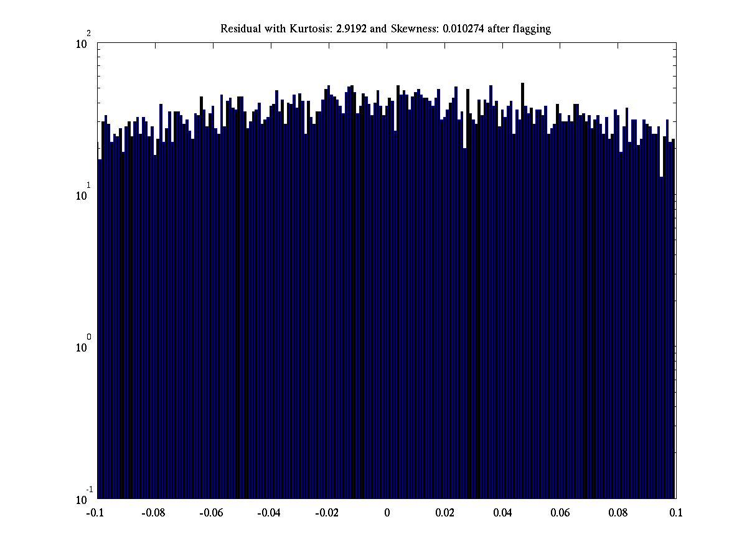
Task: Click the x-axis tick label -0.1
Action: pyautogui.click(x=95, y=513)
